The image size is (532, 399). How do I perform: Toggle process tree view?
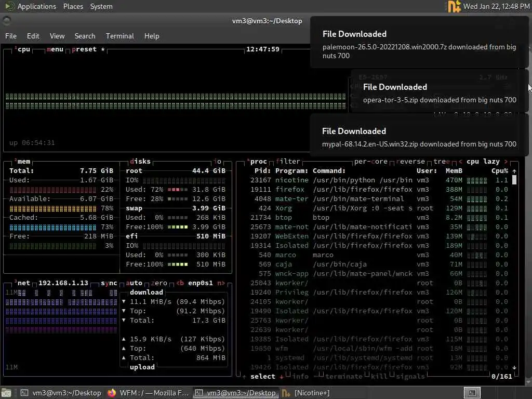pos(442,162)
